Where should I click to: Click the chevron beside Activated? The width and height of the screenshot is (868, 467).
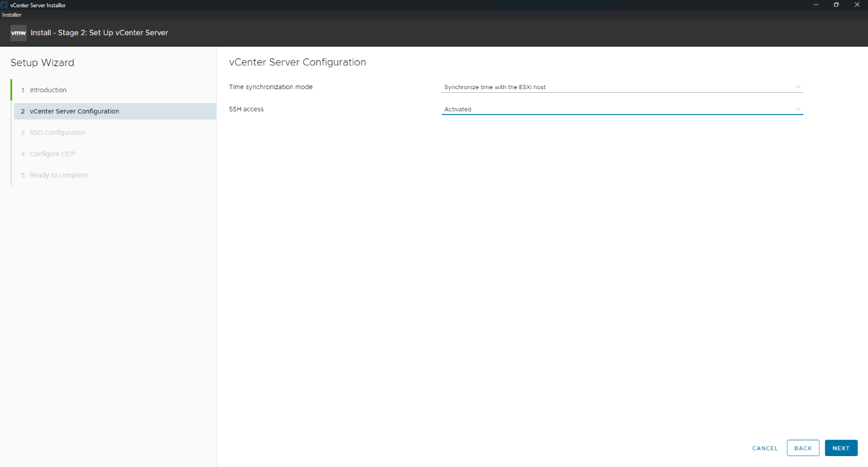pos(798,109)
